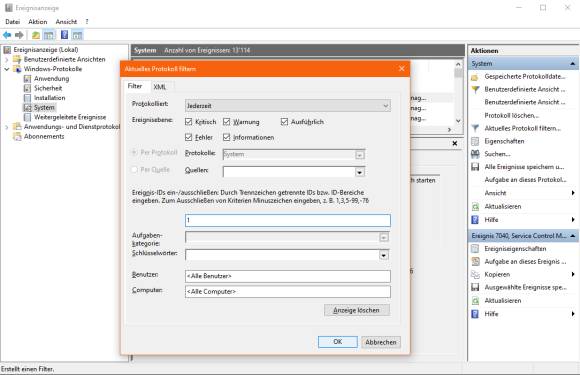Screen dimensions: 580x375
Task: Collapse System section in Aktionen pane
Action: tap(572, 64)
